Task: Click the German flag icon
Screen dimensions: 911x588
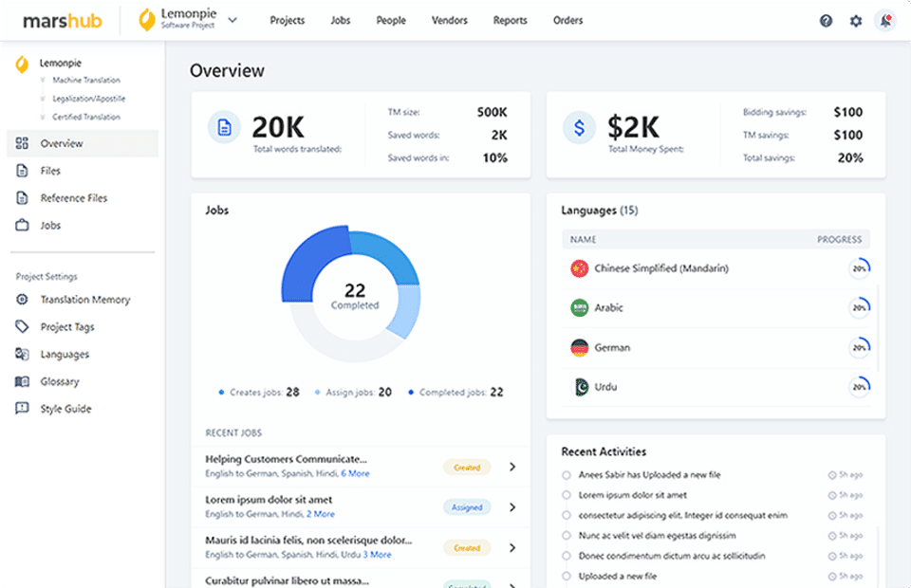Action: (579, 348)
